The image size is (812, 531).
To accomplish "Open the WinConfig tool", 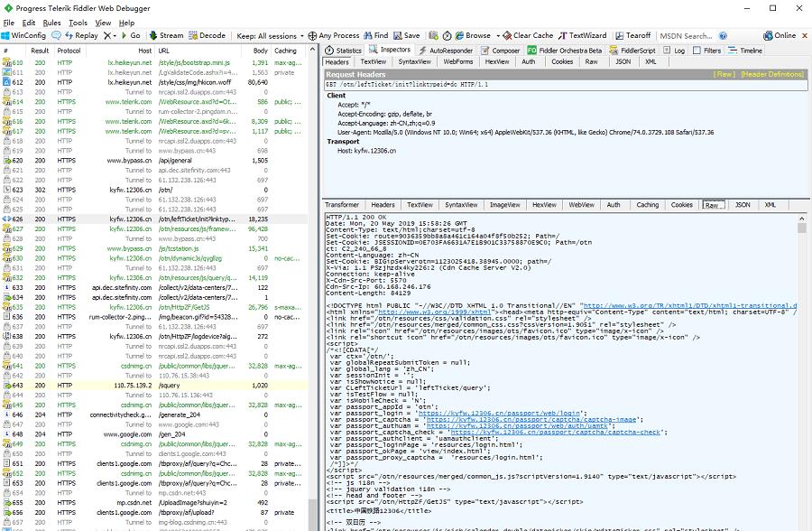I will pyautogui.click(x=23, y=36).
